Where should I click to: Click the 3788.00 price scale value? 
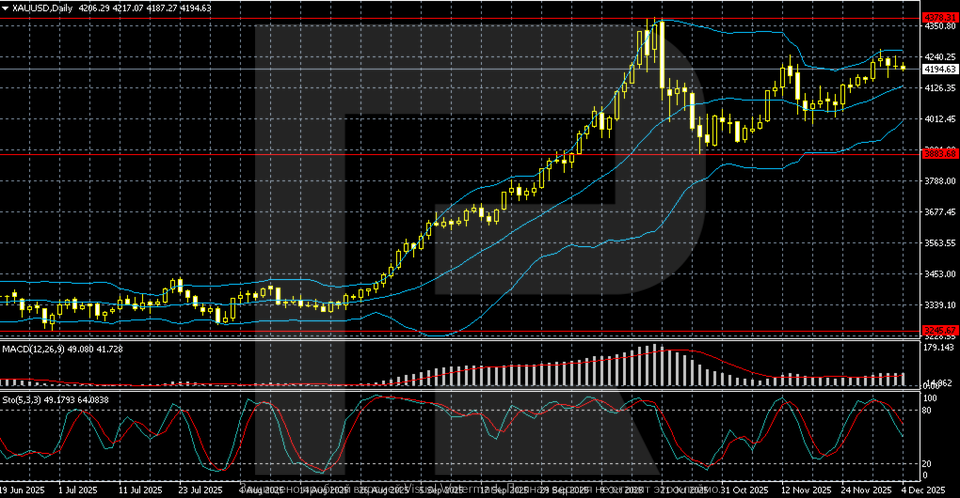pos(939,181)
